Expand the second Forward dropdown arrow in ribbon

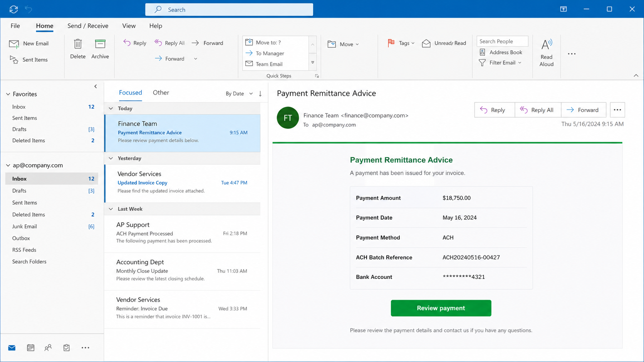196,59
